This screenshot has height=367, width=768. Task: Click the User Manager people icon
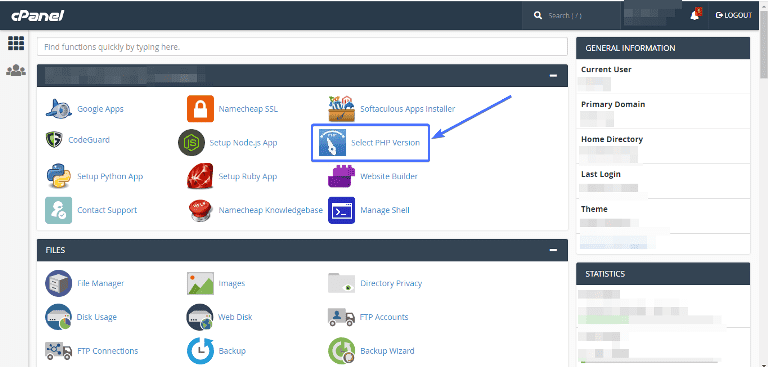(x=16, y=71)
